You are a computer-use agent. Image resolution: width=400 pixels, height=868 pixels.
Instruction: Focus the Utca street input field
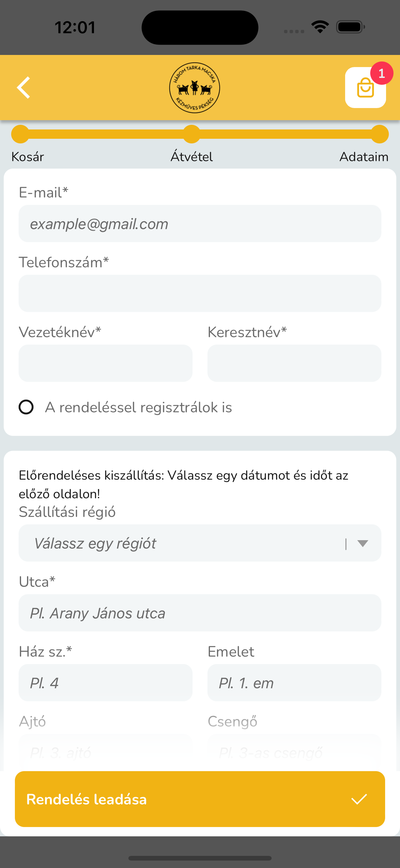tap(200, 613)
